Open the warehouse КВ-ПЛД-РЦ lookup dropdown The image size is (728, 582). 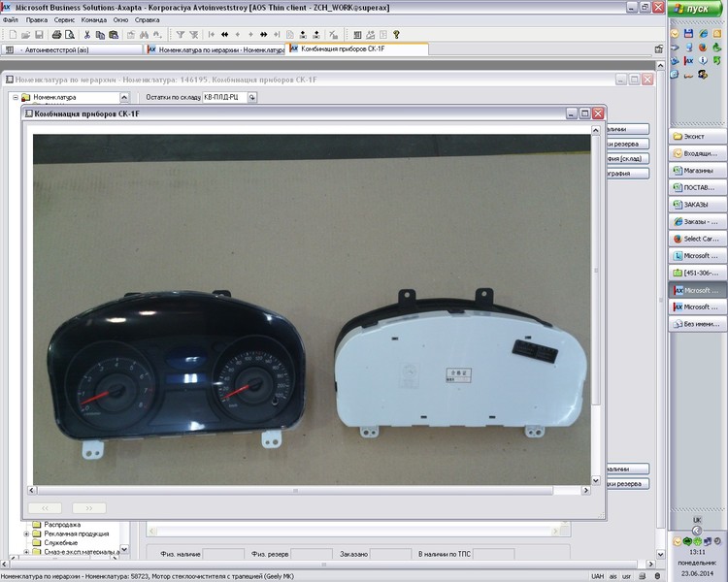[x=251, y=97]
